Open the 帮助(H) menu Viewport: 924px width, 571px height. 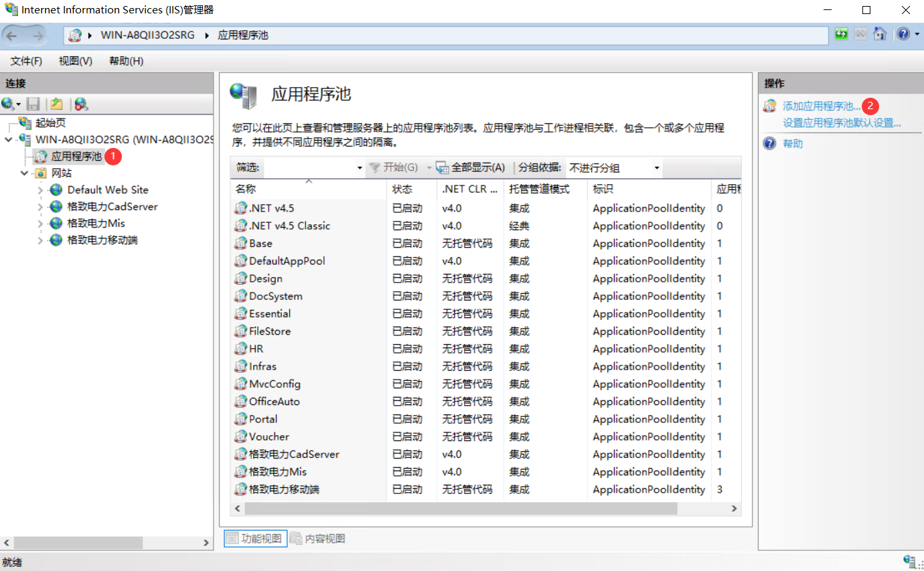(126, 61)
